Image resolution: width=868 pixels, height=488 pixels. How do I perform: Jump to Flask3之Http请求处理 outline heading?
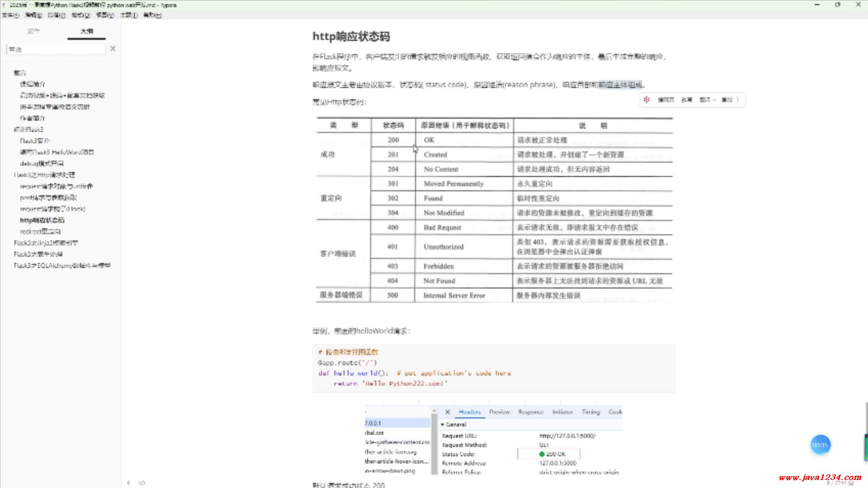point(44,174)
